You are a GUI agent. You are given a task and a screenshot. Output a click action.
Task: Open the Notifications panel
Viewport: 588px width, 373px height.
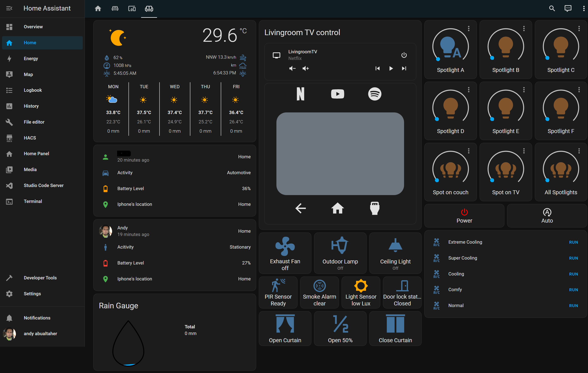pyautogui.click(x=42, y=318)
